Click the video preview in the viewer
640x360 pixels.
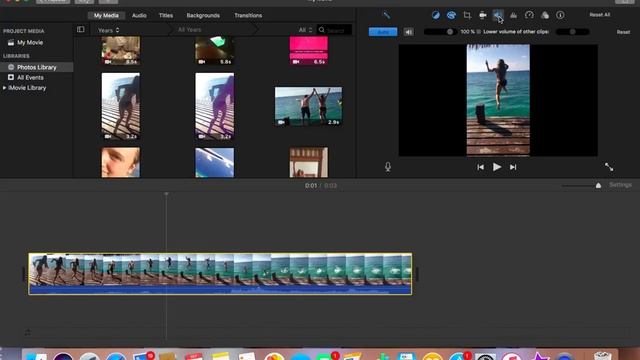(498, 100)
